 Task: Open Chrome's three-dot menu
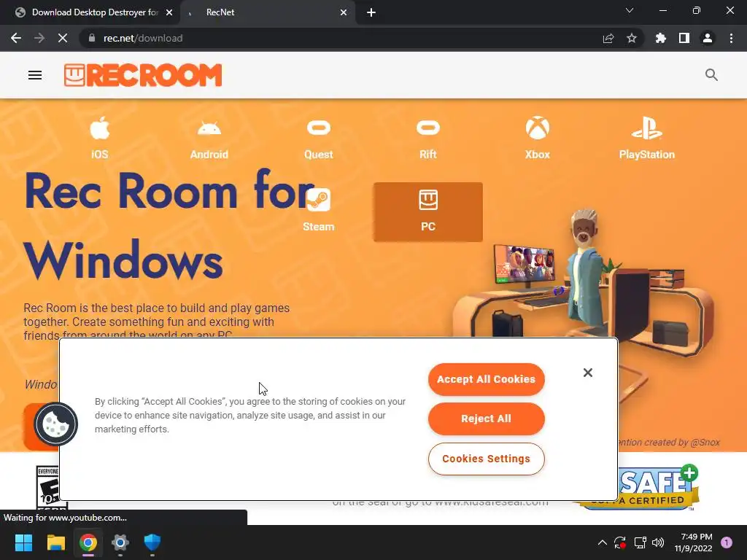731,38
